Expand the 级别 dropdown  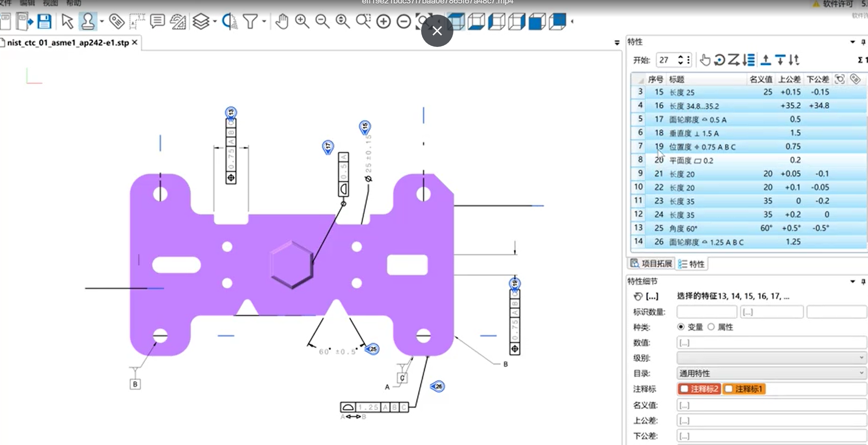click(771, 358)
